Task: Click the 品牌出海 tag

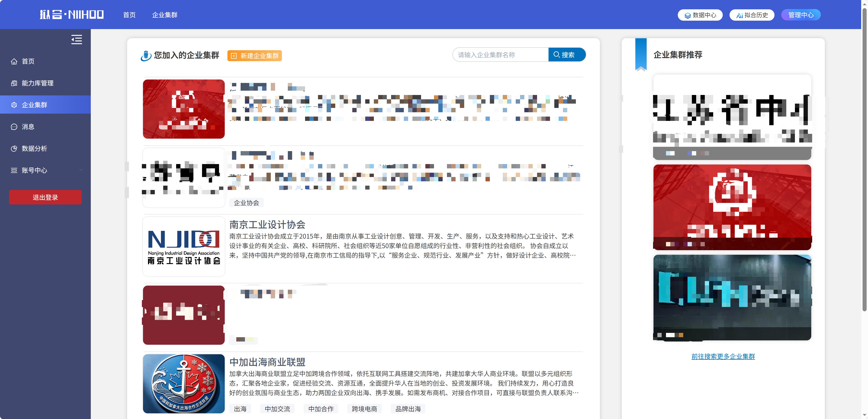Action: [x=408, y=409]
